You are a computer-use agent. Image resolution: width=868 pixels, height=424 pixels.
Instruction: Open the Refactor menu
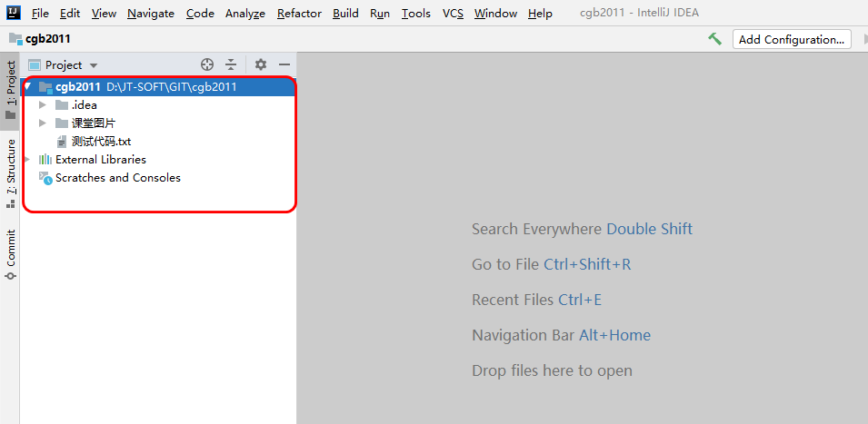299,14
